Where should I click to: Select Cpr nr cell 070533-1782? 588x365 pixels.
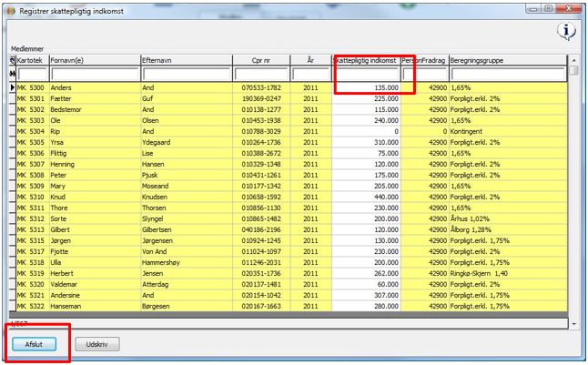pyautogui.click(x=261, y=87)
